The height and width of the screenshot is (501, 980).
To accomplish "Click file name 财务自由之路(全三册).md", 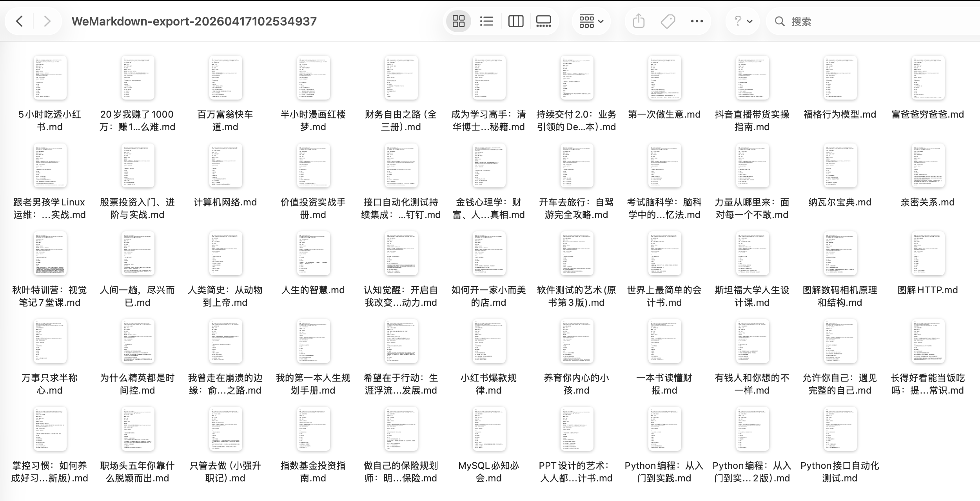I will [401, 121].
